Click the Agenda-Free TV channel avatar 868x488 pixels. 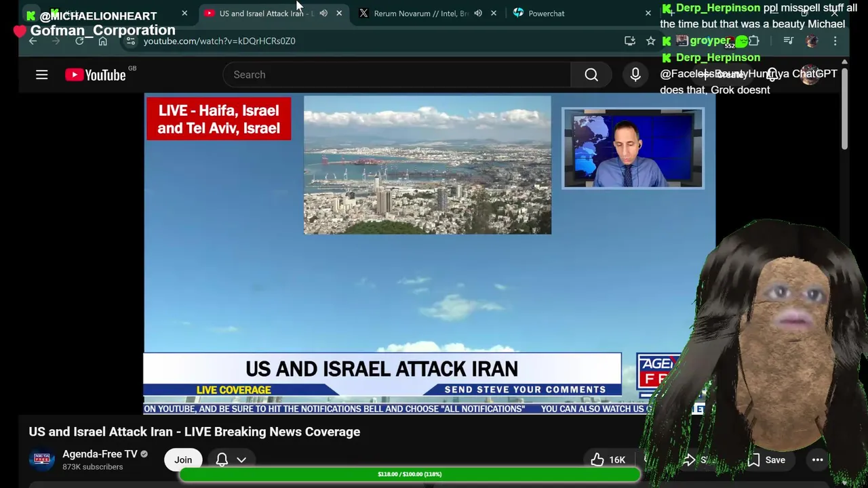pos(41,460)
